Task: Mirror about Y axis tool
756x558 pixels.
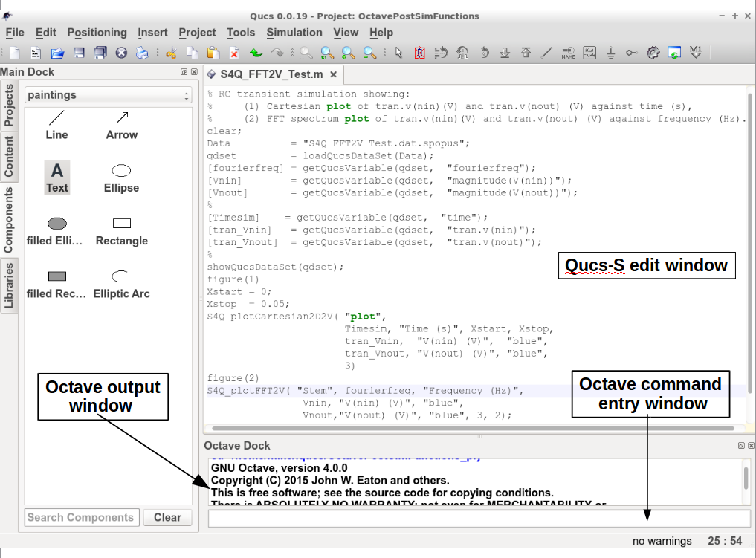Action: [462, 53]
